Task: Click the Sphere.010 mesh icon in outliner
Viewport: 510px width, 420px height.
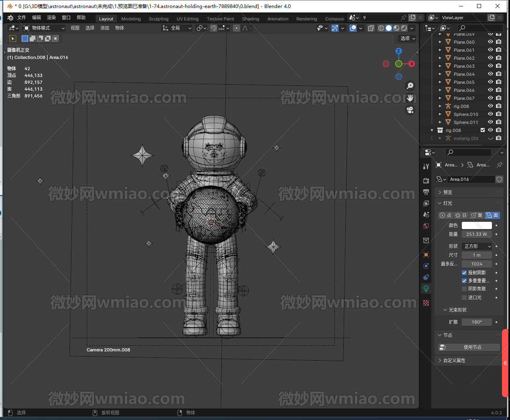Action: click(x=448, y=114)
